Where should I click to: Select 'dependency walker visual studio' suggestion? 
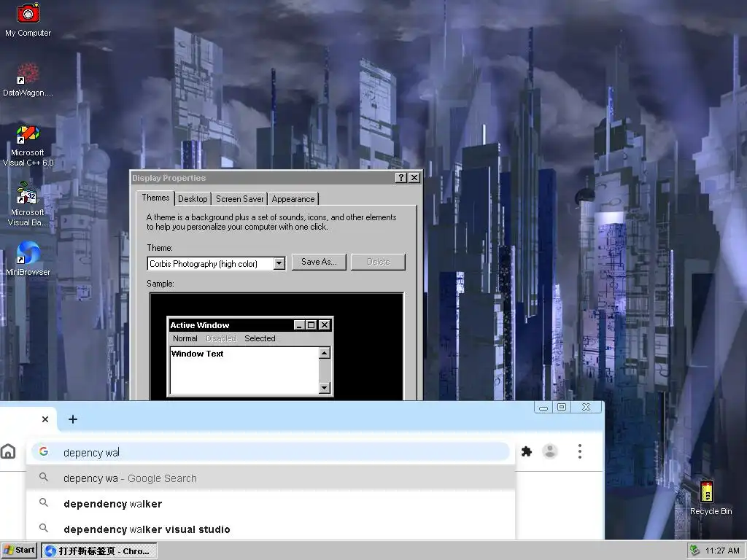coord(271,529)
